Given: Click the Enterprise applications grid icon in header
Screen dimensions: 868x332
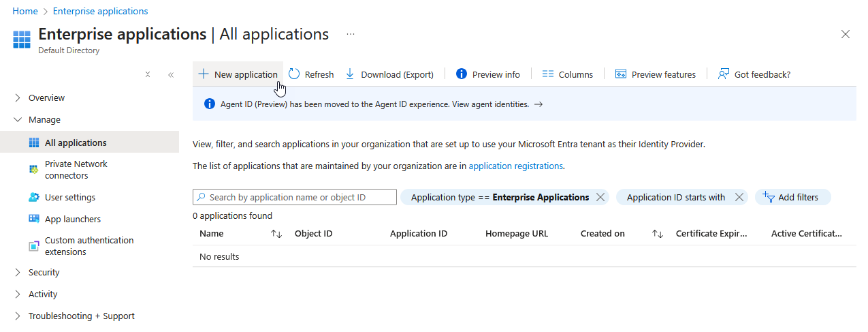Looking at the screenshot, I should 22,40.
